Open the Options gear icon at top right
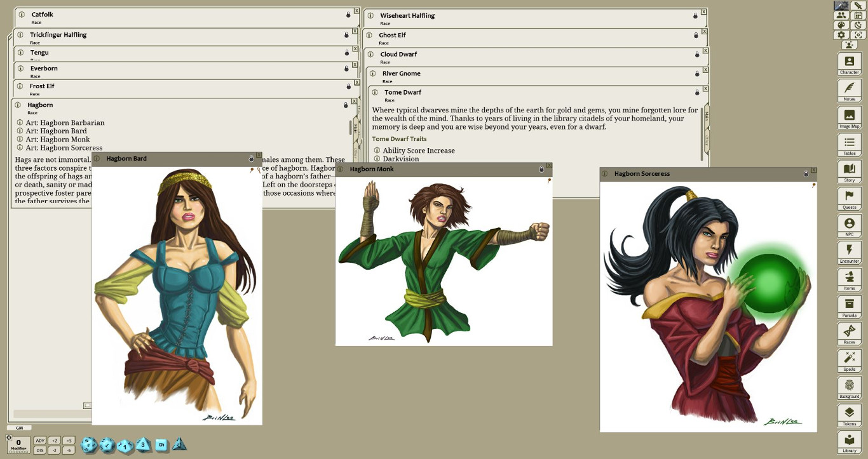868x459 pixels. [841, 34]
